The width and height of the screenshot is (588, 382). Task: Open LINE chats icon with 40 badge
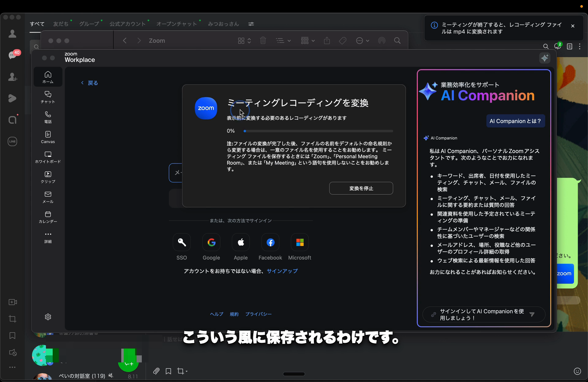point(13,55)
